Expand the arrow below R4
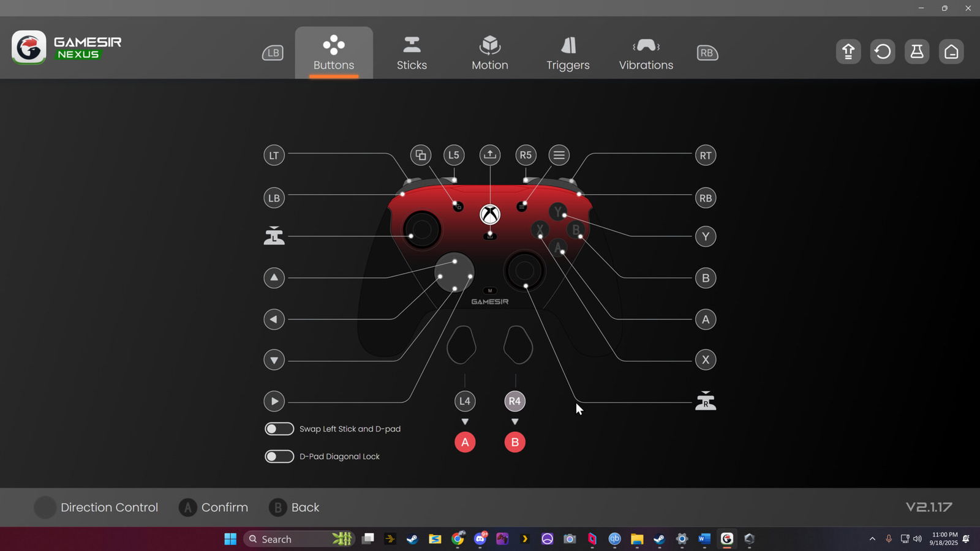The image size is (980, 551). (514, 422)
